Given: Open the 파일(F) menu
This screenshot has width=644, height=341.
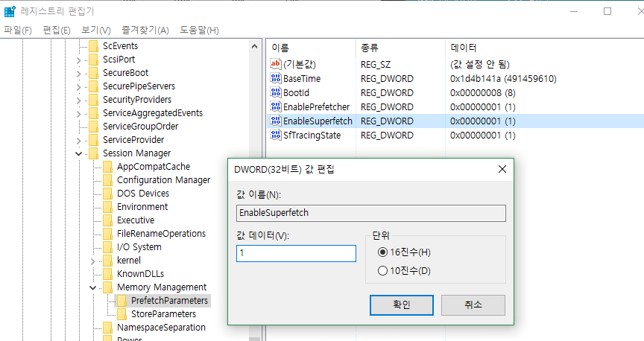Looking at the screenshot, I should point(18,30).
